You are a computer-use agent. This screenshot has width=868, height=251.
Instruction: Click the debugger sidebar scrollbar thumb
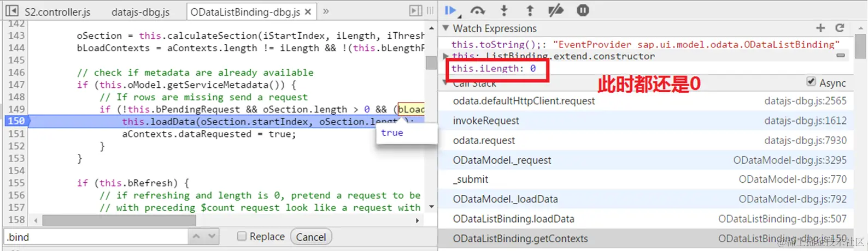(x=860, y=46)
